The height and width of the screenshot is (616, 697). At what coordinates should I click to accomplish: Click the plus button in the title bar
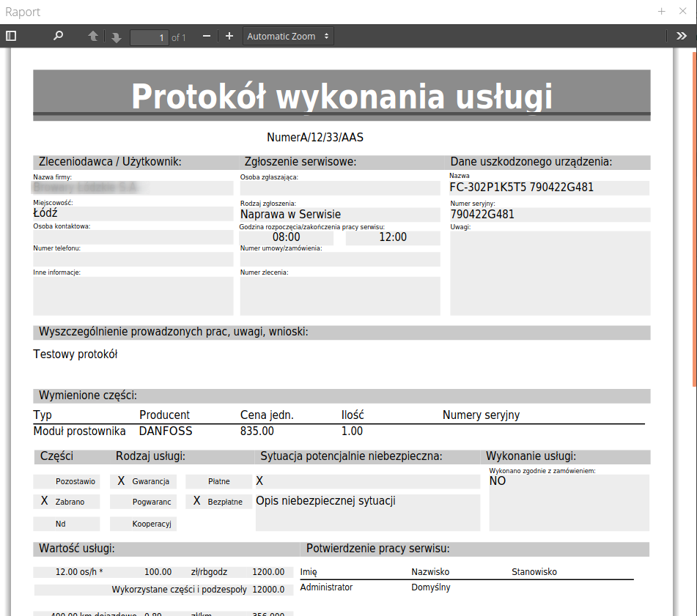tap(661, 12)
